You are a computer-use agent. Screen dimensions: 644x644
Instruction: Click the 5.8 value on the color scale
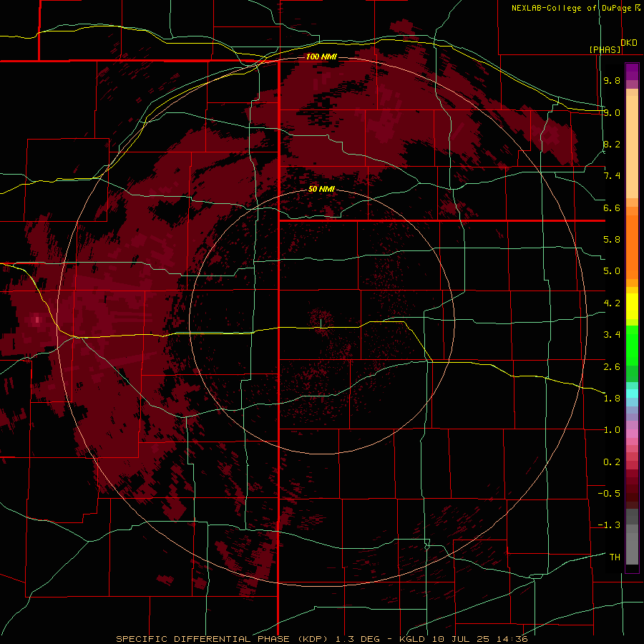point(612,240)
